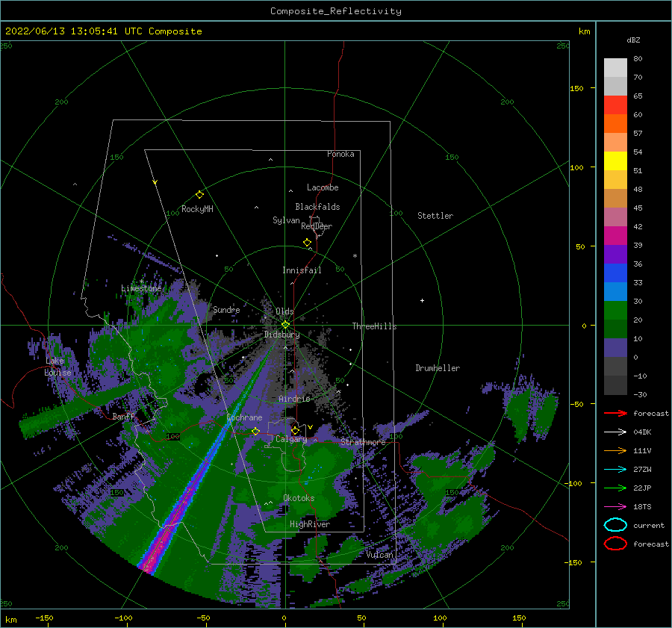672x628 pixels.
Task: Click the Innisfail city label
Action: click(x=302, y=270)
